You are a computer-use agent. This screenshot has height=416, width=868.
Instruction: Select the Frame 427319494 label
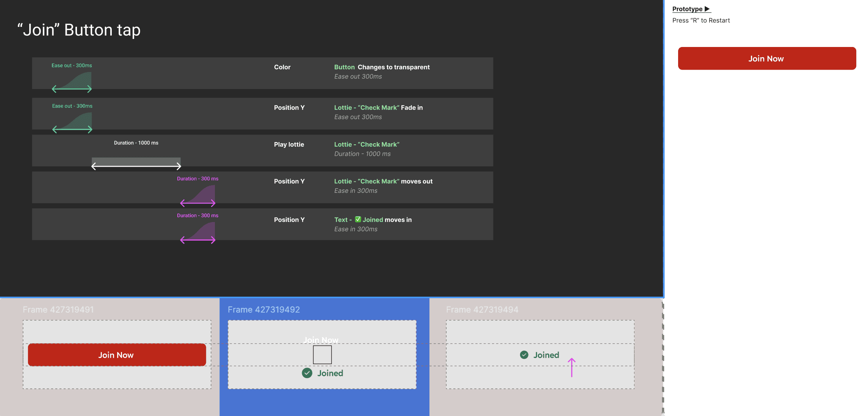click(482, 310)
